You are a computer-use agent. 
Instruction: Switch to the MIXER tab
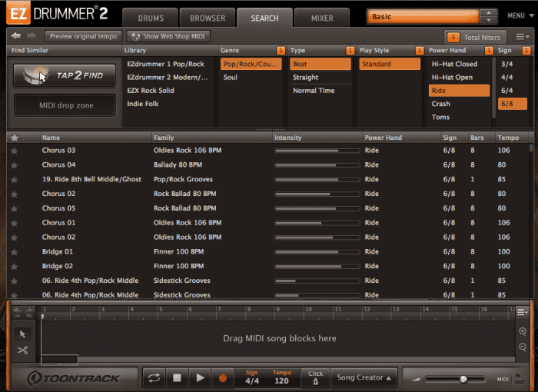[x=322, y=18]
